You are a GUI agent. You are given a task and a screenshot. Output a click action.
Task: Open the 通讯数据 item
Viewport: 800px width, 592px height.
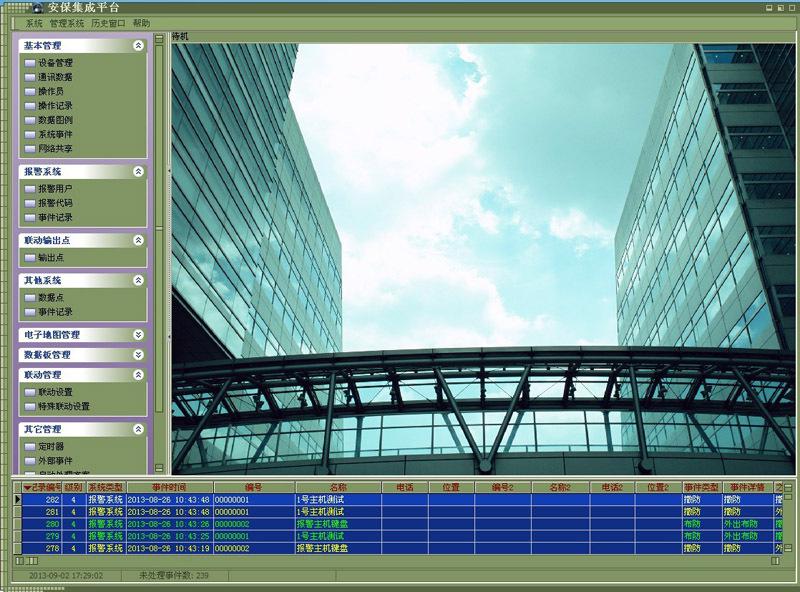coord(55,76)
